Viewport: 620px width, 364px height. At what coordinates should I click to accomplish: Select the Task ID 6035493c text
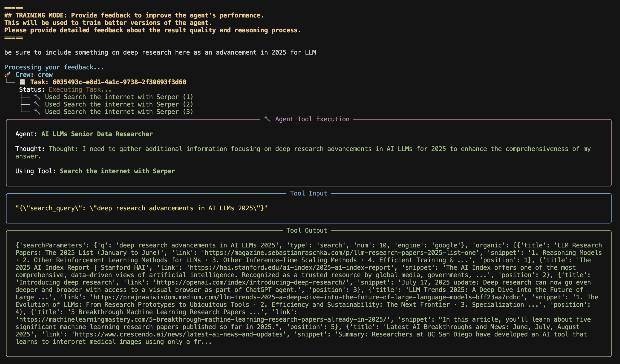119,82
